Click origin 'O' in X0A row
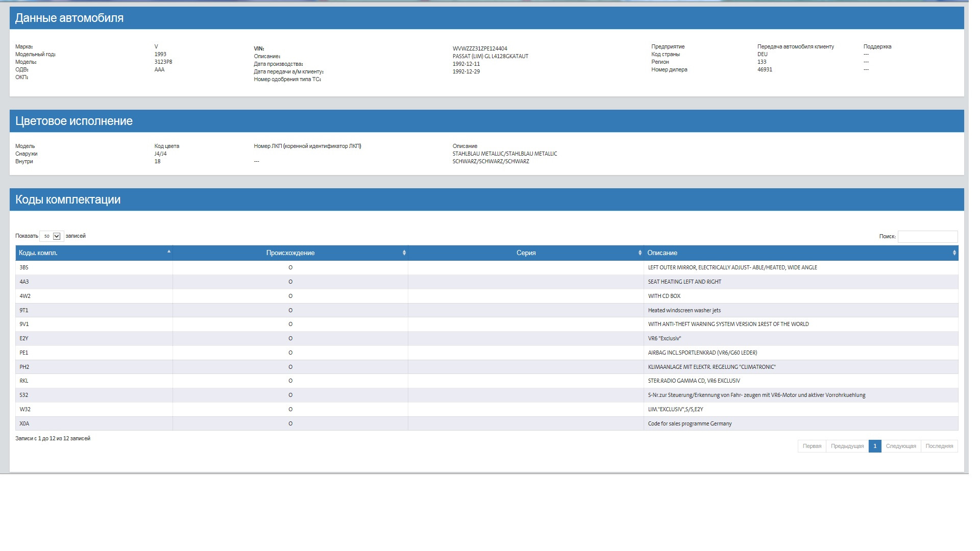Image resolution: width=980 pixels, height=551 pixels. 290,423
